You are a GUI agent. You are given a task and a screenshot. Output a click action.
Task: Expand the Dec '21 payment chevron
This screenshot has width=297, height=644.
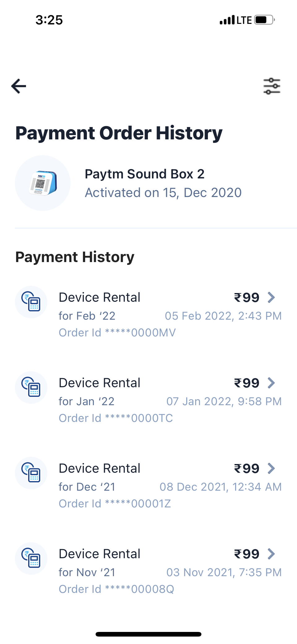(x=271, y=468)
